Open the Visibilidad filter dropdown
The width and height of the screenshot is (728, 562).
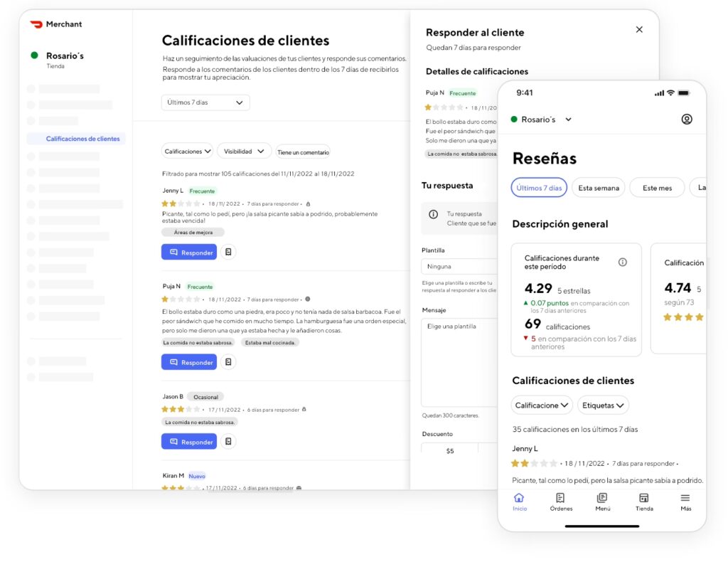point(244,151)
